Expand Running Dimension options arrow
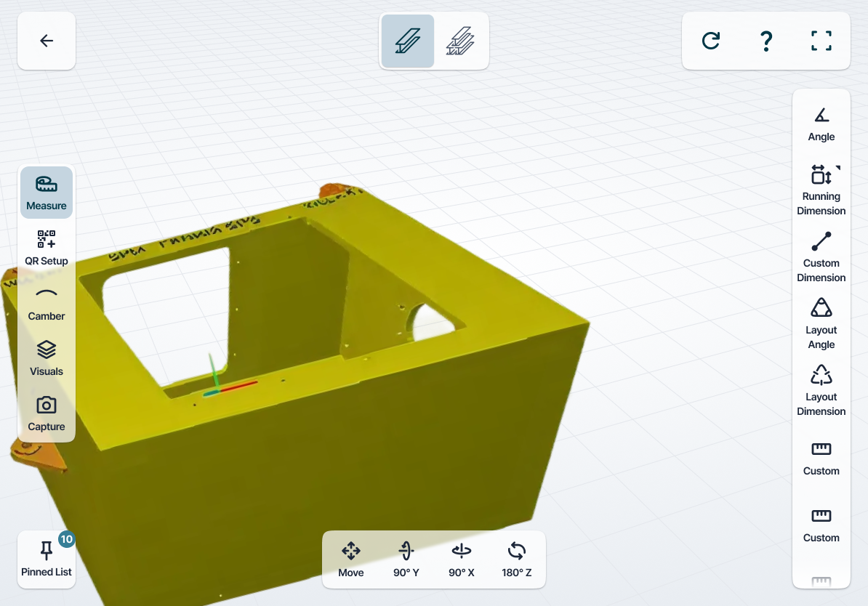The height and width of the screenshot is (606, 868). click(838, 168)
